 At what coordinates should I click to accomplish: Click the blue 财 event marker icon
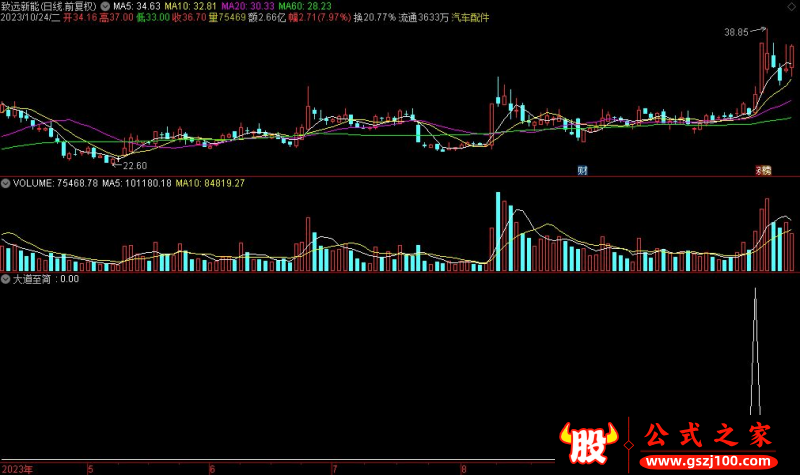coord(582,170)
